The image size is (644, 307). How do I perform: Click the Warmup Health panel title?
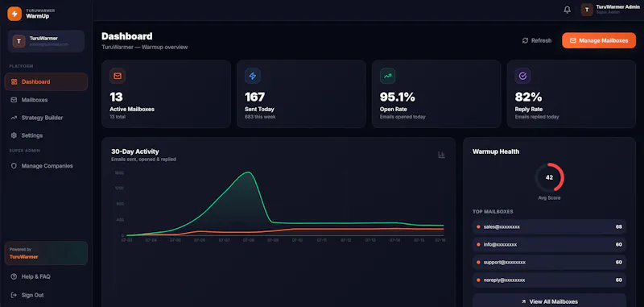coord(496,151)
